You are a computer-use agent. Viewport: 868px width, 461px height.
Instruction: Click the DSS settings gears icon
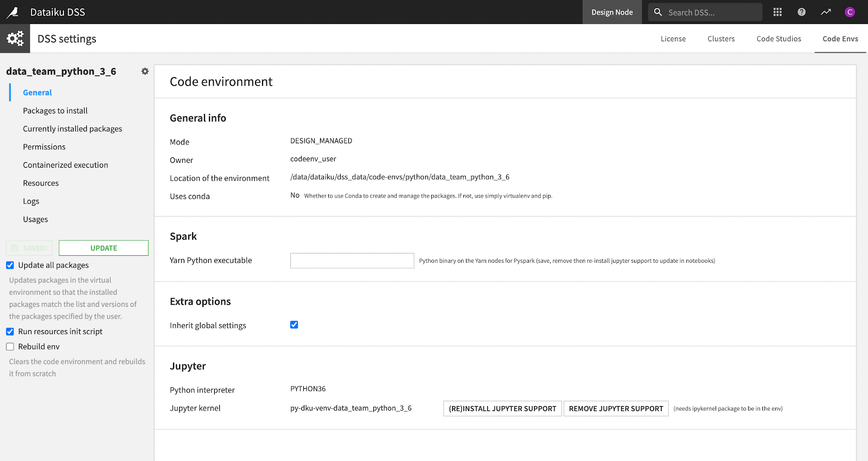[x=15, y=39]
